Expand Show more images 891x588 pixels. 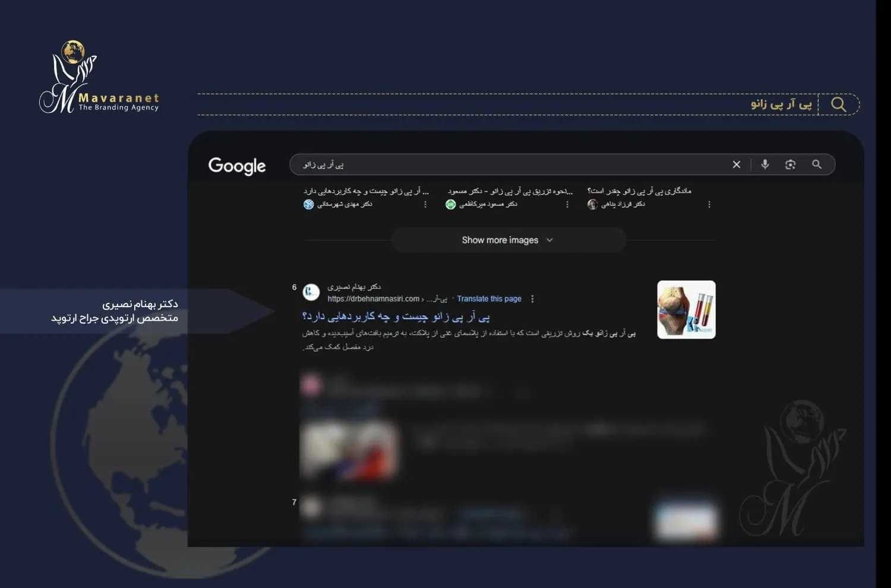point(508,240)
